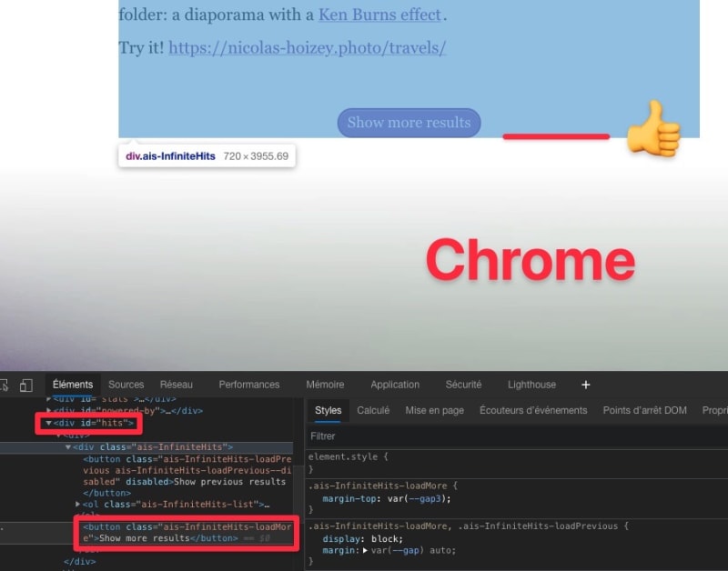
Task: Select the loadMore button element row
Action: click(x=187, y=533)
